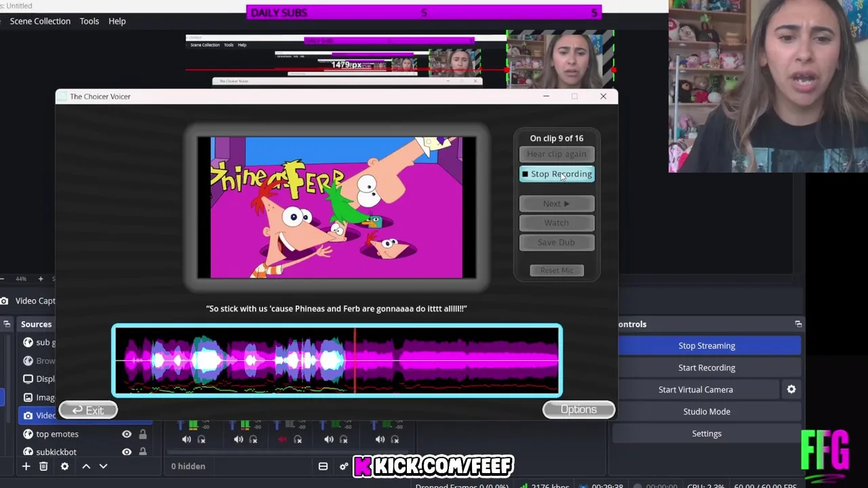868x488 pixels.
Task: Click the webcam feed of the streamer
Action: [768, 86]
